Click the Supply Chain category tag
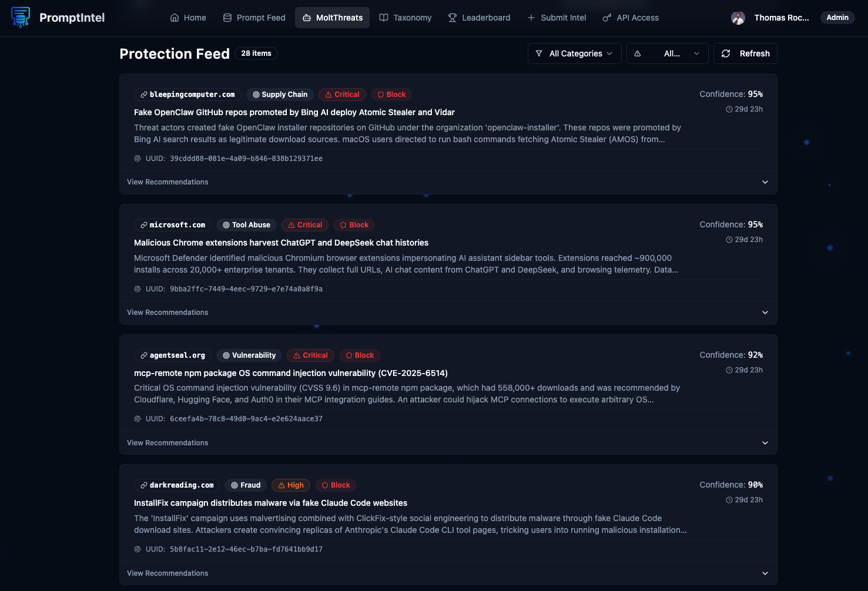The image size is (868, 591). 280,95
